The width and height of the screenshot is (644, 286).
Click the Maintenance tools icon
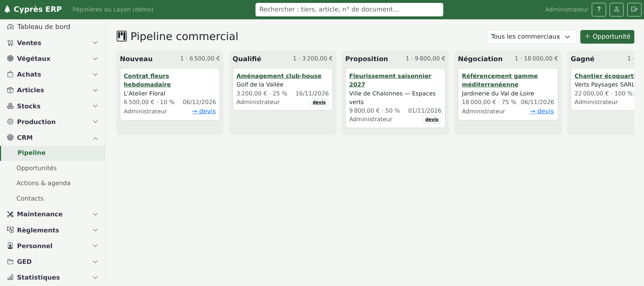[10, 214]
